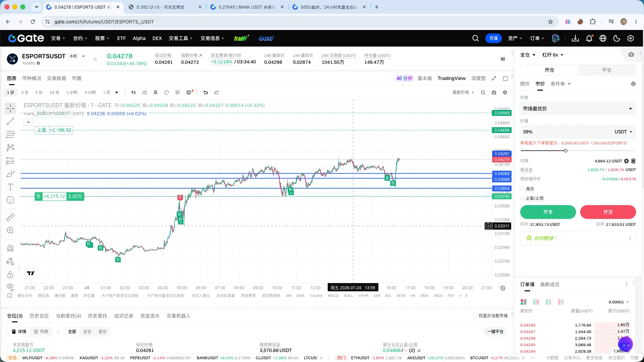Open Gate site search
Image resolution: width=644 pixels, height=362 pixels.
pyautogui.click(x=475, y=38)
